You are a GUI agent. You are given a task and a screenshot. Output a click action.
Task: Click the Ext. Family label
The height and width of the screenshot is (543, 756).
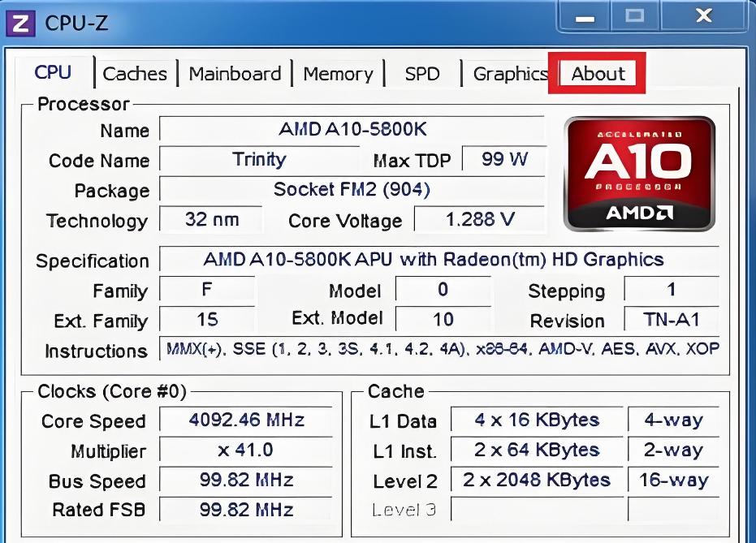101,321
